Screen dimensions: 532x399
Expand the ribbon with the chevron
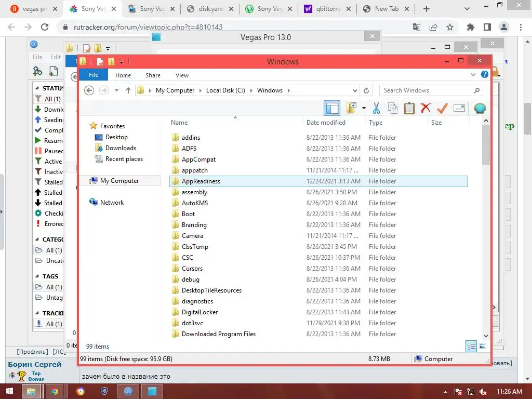click(473, 75)
